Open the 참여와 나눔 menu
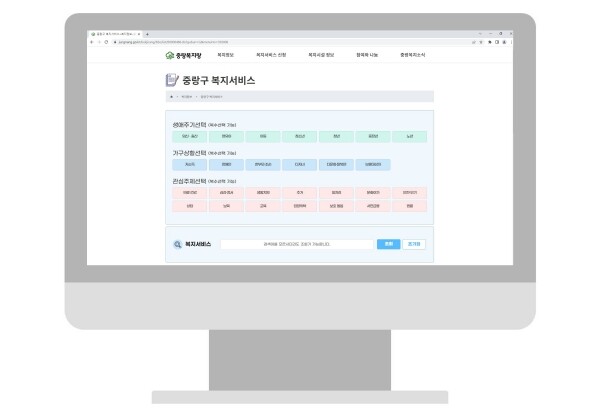The width and height of the screenshot is (600, 420). (367, 55)
